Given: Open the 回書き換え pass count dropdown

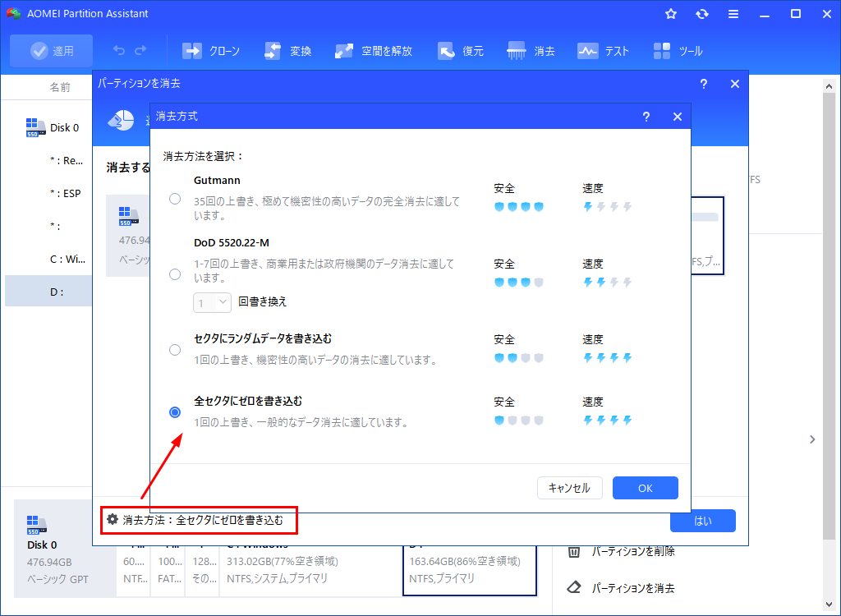Looking at the screenshot, I should (x=214, y=302).
